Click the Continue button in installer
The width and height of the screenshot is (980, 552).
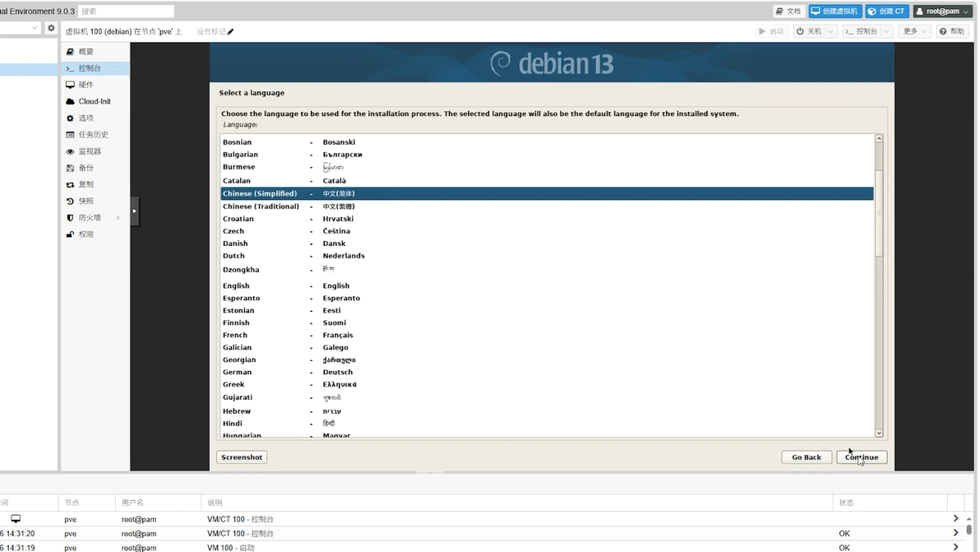click(861, 457)
